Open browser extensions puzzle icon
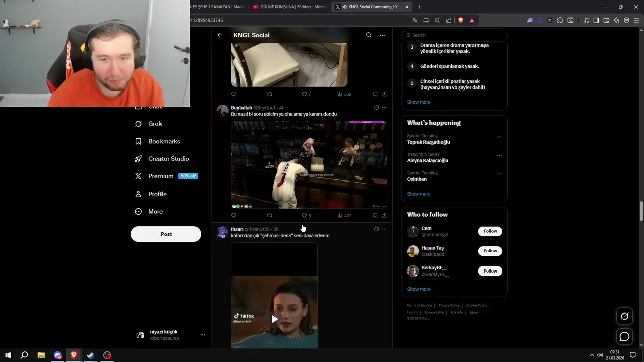Image resolution: width=644 pixels, height=362 pixels. [x=560, y=20]
